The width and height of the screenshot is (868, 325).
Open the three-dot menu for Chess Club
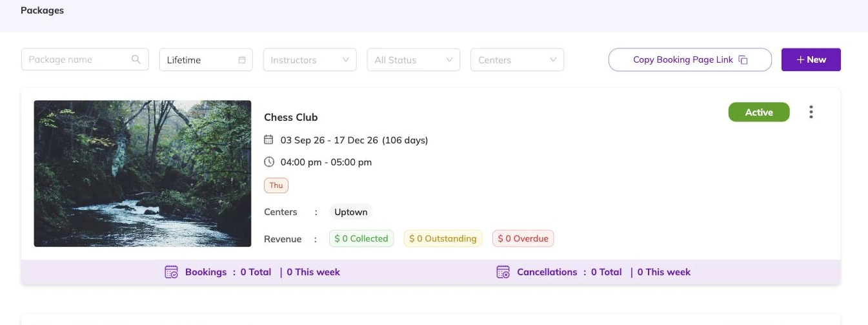point(811,112)
